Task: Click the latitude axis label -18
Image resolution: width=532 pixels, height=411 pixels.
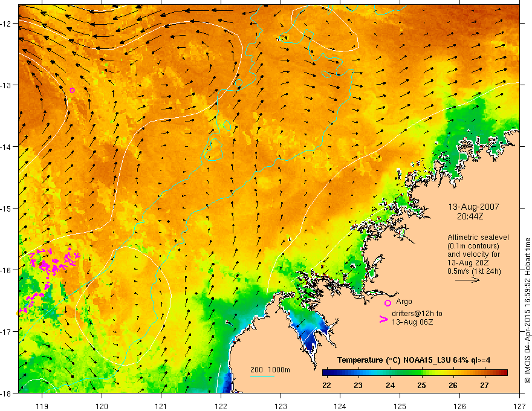Action: pos(7,393)
